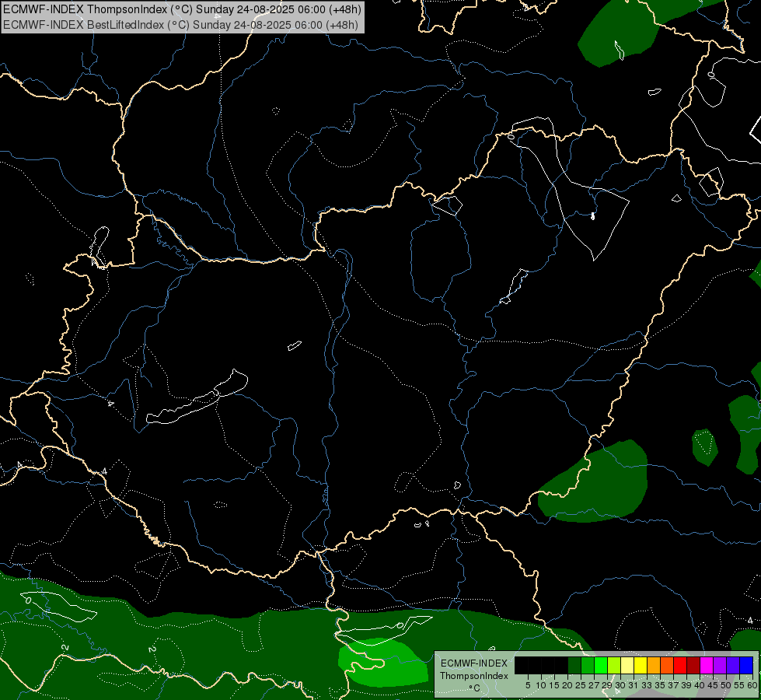The width and height of the screenshot is (761, 700).
Task: Select the violet 50–55 legend swatch
Action: point(733,665)
